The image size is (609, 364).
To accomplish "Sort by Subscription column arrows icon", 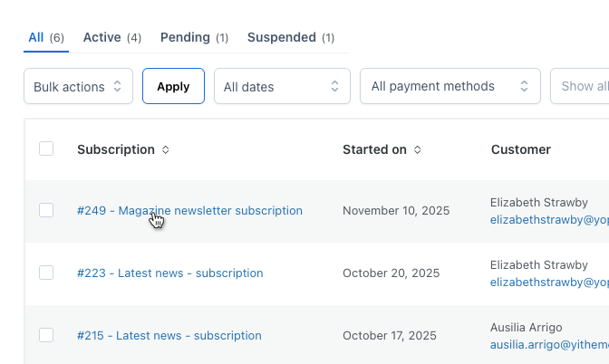I will click(165, 150).
